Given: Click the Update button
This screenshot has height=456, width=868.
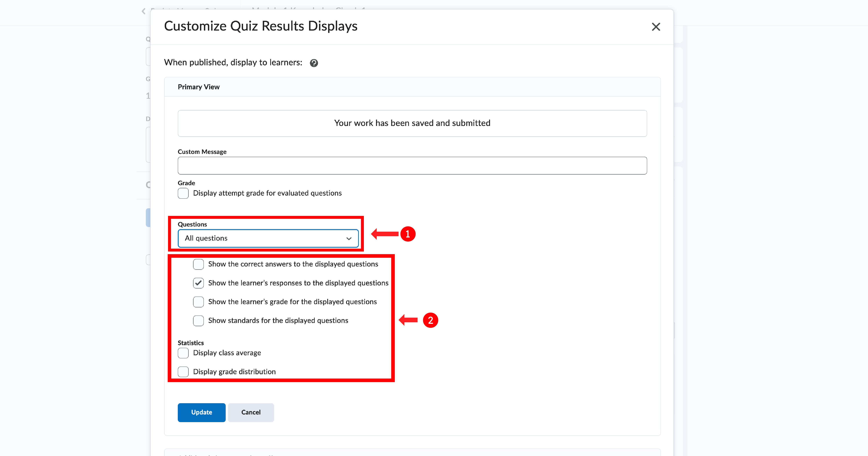Looking at the screenshot, I should pos(202,412).
